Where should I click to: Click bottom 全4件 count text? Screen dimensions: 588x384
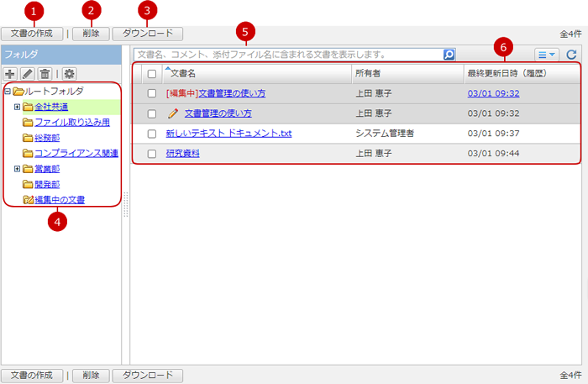(570, 376)
